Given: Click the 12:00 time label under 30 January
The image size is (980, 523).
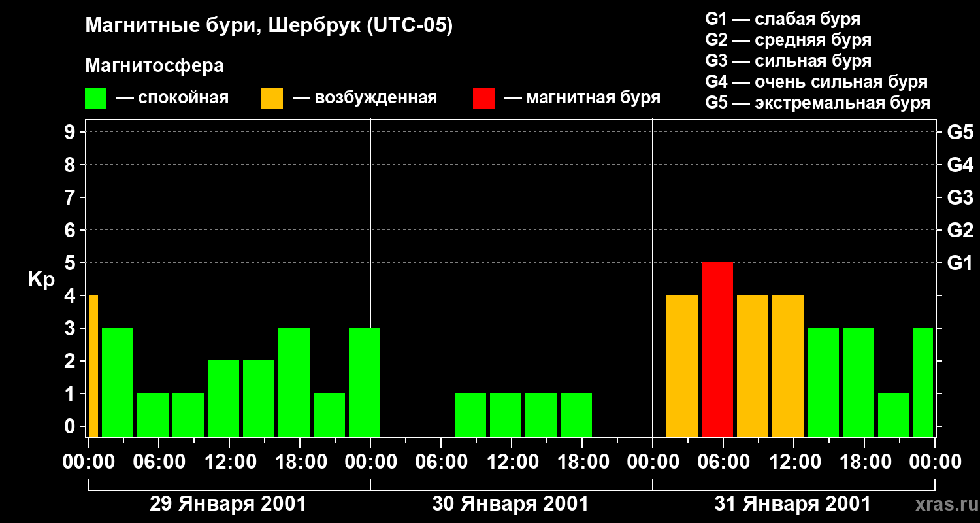Looking at the screenshot, I should 511,462.
